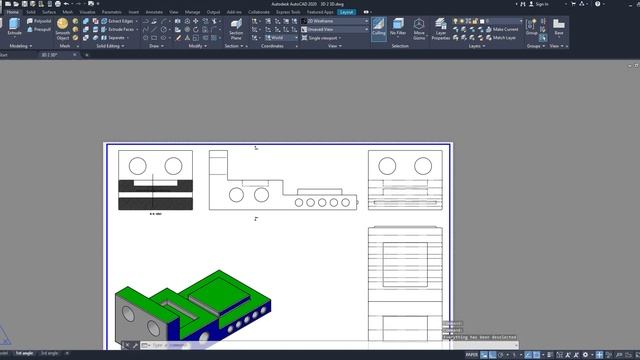Open a new drawing tab with plus

(x=86, y=55)
